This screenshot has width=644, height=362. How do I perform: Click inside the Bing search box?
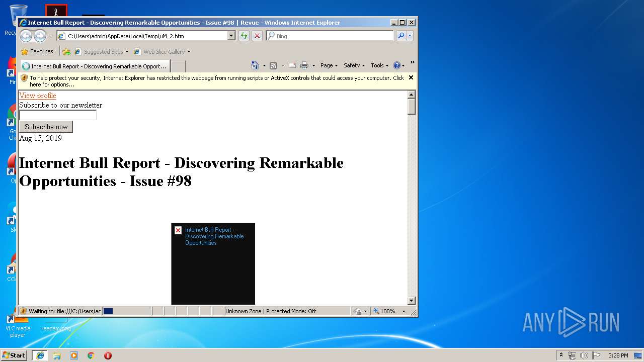[330, 36]
